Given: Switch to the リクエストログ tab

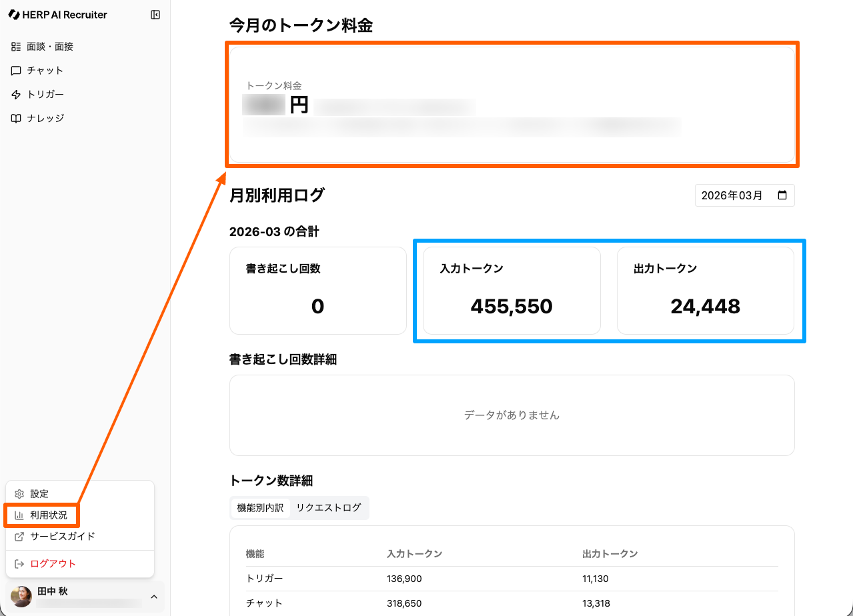Looking at the screenshot, I should coord(328,508).
